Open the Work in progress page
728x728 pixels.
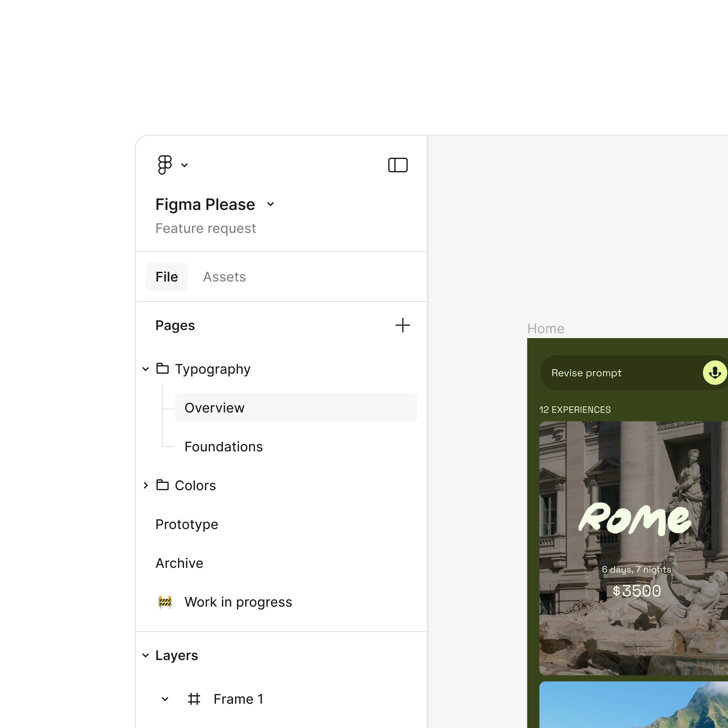click(238, 602)
